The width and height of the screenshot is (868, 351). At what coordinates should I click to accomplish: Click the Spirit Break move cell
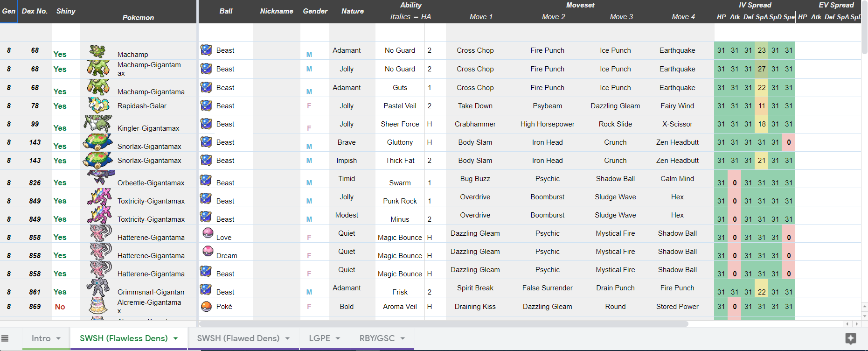(x=475, y=288)
